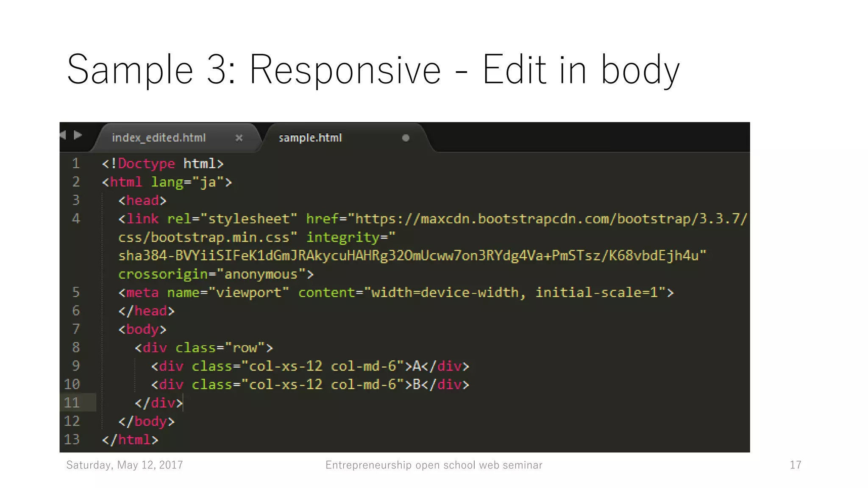Click the tab scroll left arrow

(x=63, y=135)
